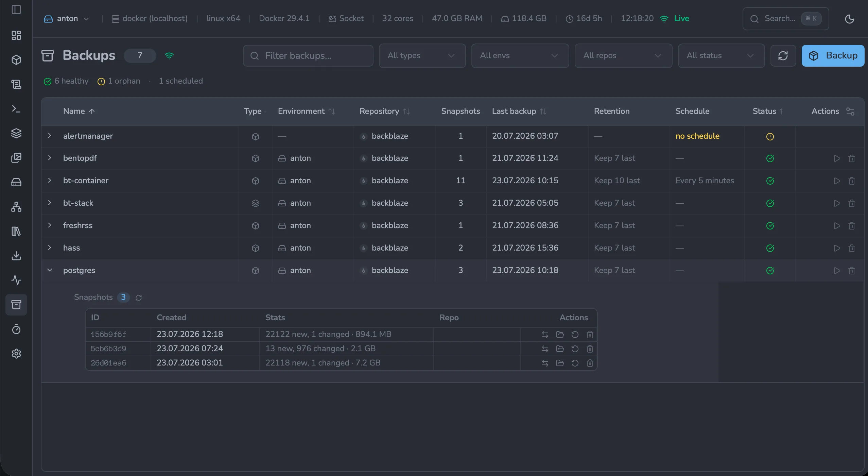This screenshot has height=476, width=868.
Task: Run backup now for hass
Action: coord(837,248)
